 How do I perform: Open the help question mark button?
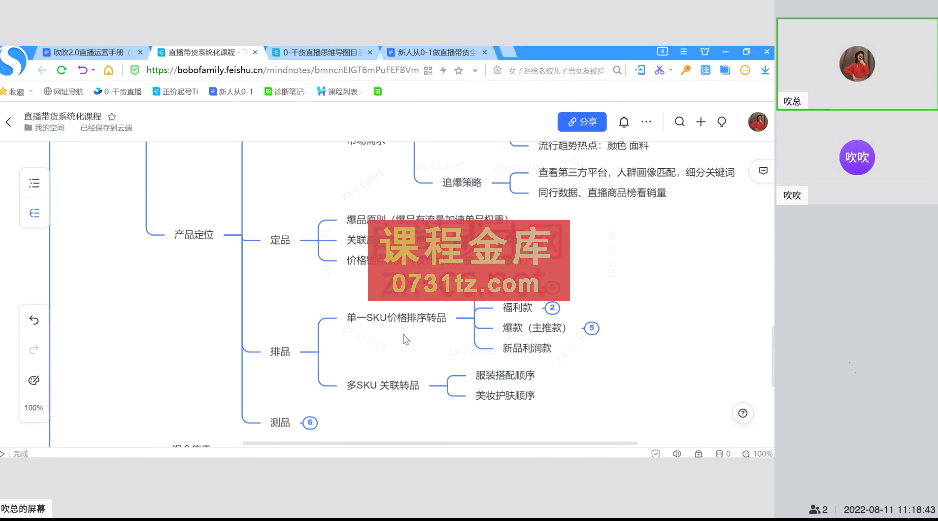(742, 413)
